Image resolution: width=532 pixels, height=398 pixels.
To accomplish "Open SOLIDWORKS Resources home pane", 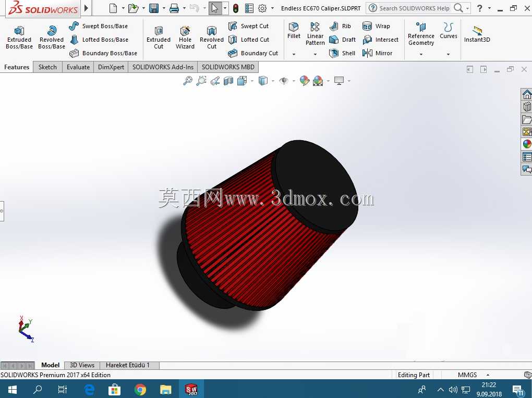I will 527,94.
